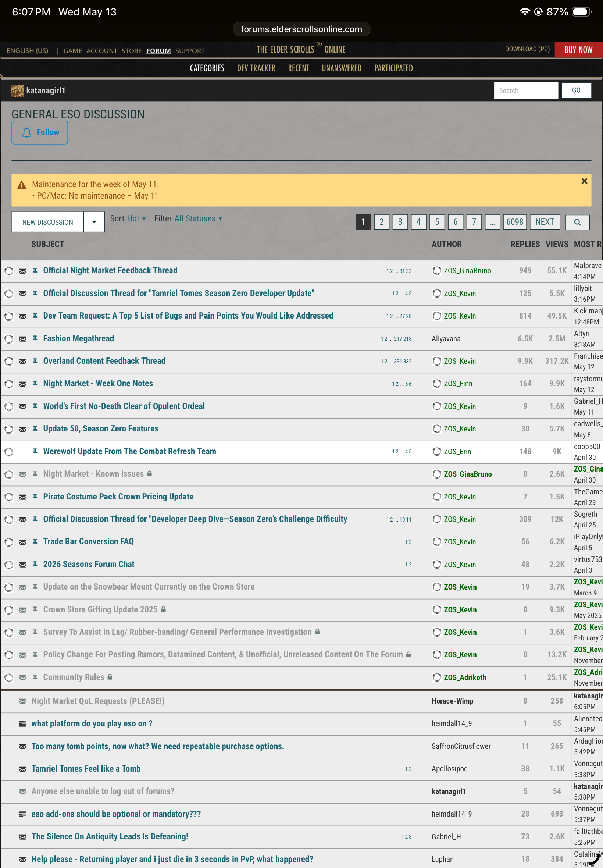This screenshot has width=603, height=868.
Task: Click the forum Search input field
Action: (x=526, y=91)
